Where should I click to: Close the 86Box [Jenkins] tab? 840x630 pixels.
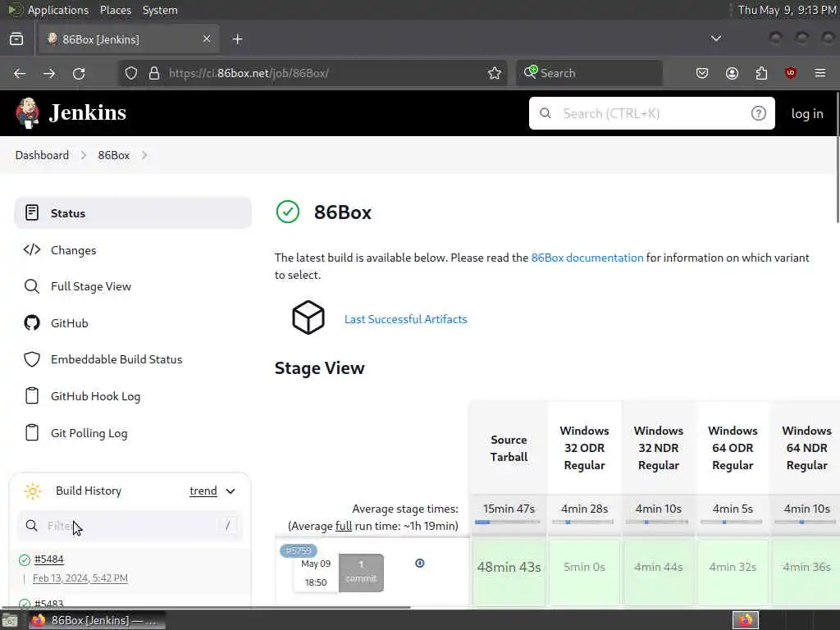tap(206, 39)
